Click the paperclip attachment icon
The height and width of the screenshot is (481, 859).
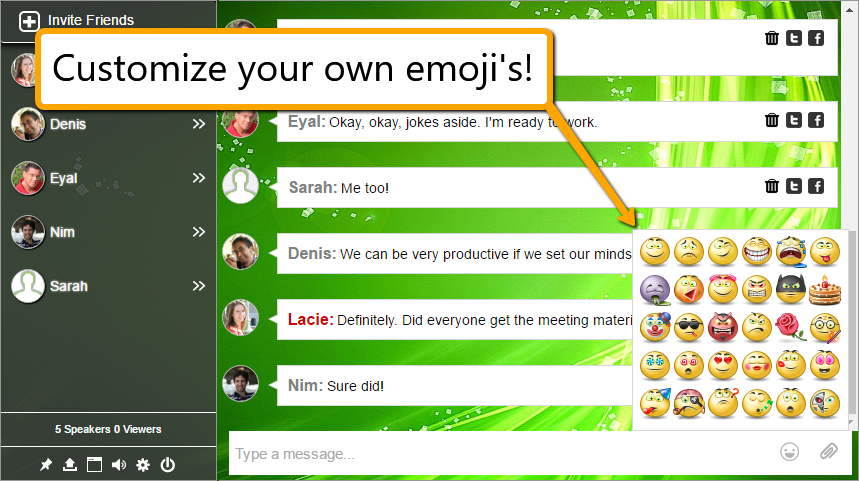(x=828, y=452)
